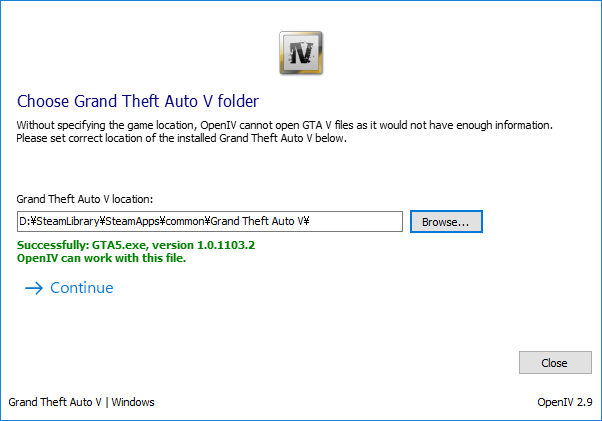Viewport: 602px width, 421px height.
Task: Click the 'Without specifying the game location' line
Action: pyautogui.click(x=284, y=125)
